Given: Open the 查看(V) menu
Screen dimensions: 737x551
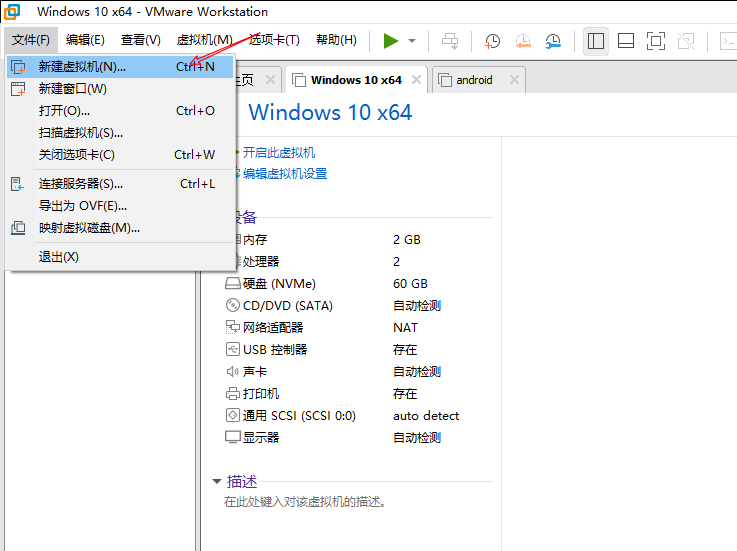Looking at the screenshot, I should [141, 40].
